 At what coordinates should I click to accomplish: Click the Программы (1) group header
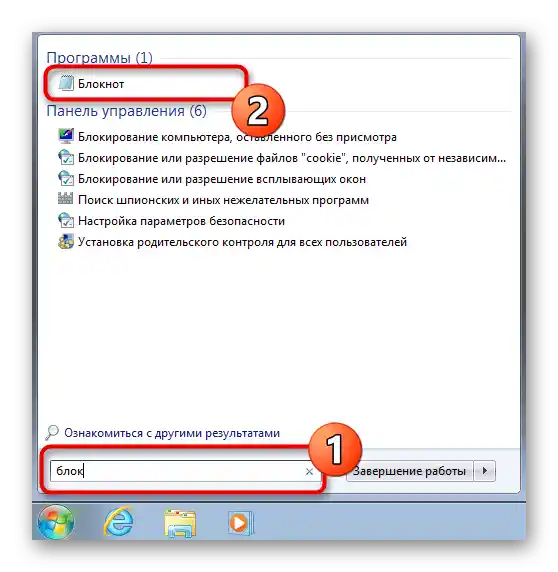click(x=99, y=58)
